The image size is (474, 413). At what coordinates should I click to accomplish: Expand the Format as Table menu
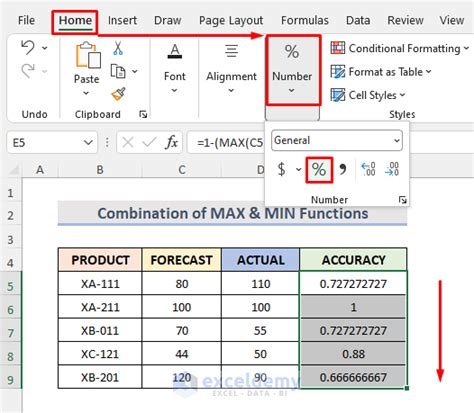(x=381, y=72)
